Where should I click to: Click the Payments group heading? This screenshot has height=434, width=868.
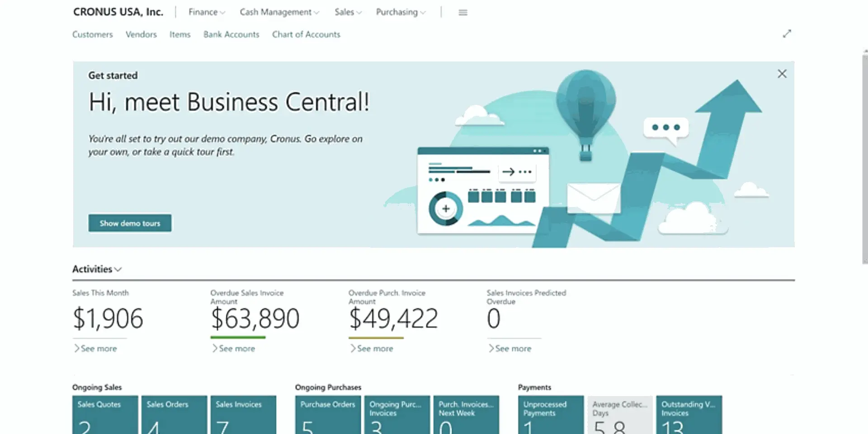click(534, 387)
